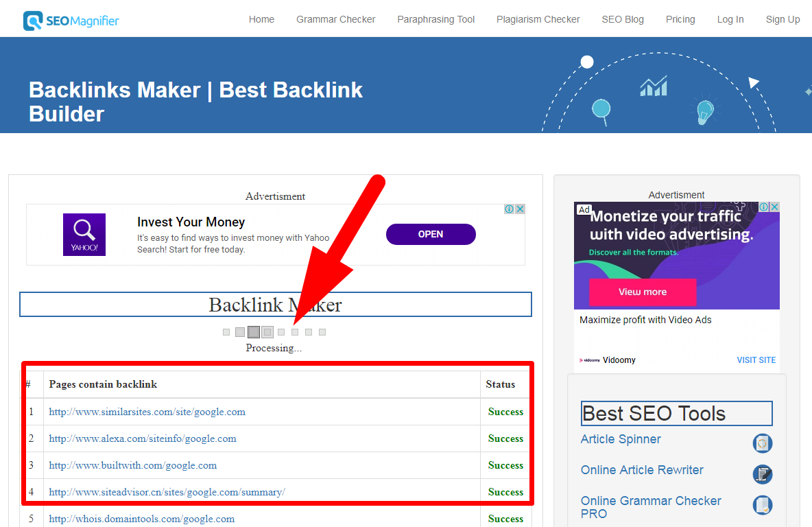Click the Backlink Maker heading box
The height and width of the screenshot is (527, 812).
point(276,305)
